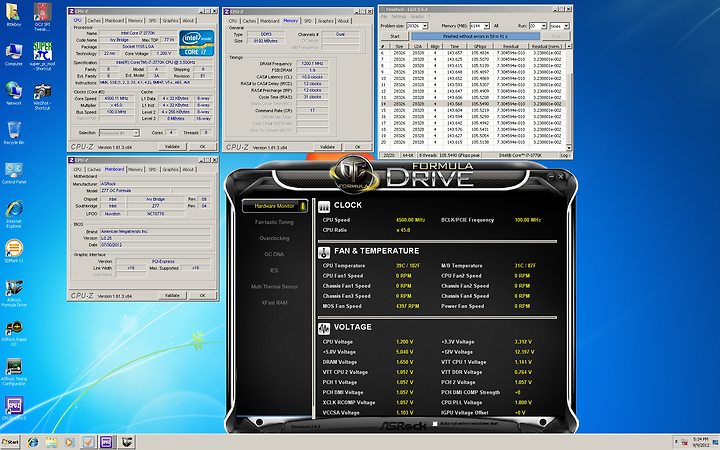
Task: Open the Problem size dropdown in LinX
Action: (x=425, y=26)
